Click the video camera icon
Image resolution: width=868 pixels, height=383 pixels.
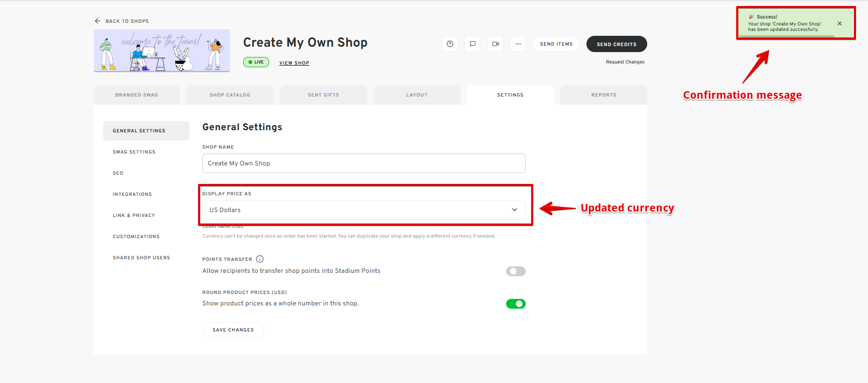(x=495, y=44)
